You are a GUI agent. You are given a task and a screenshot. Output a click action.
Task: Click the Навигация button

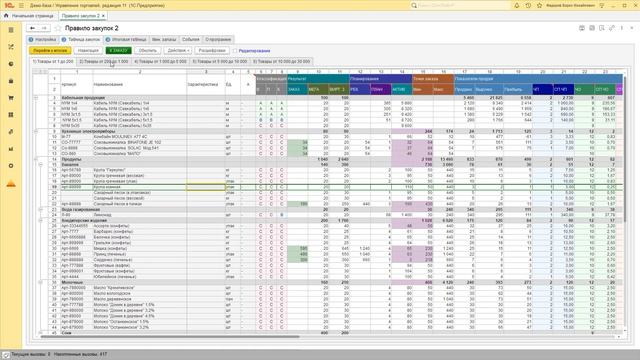[x=88, y=51]
